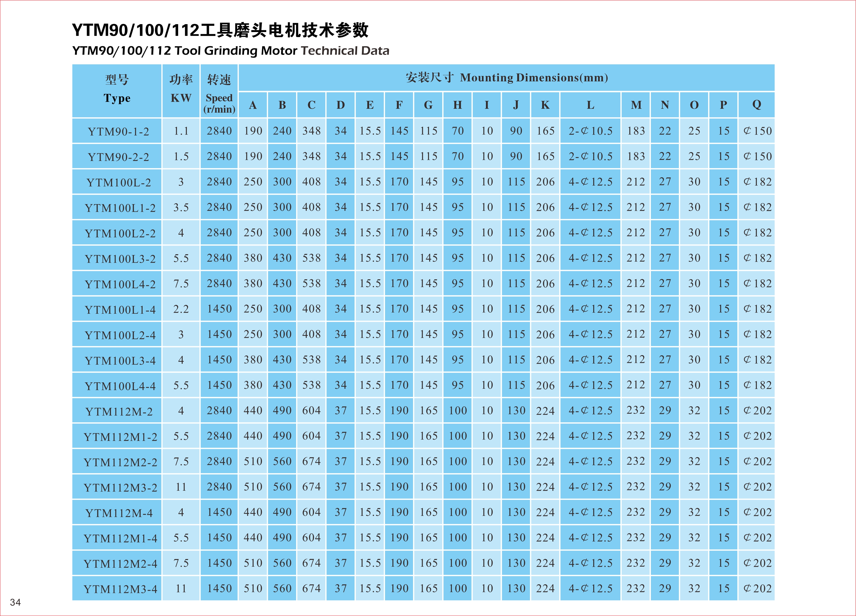Select the YTM100L1-4 model label

[117, 309]
